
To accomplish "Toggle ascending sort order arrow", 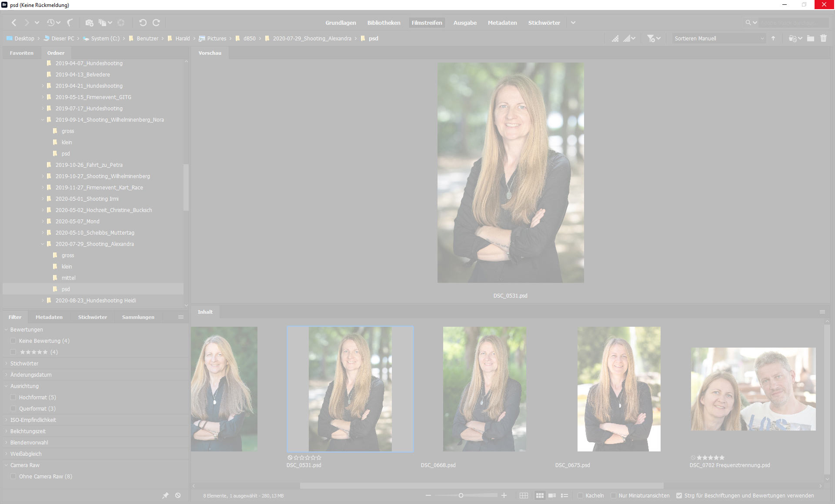I will point(773,38).
